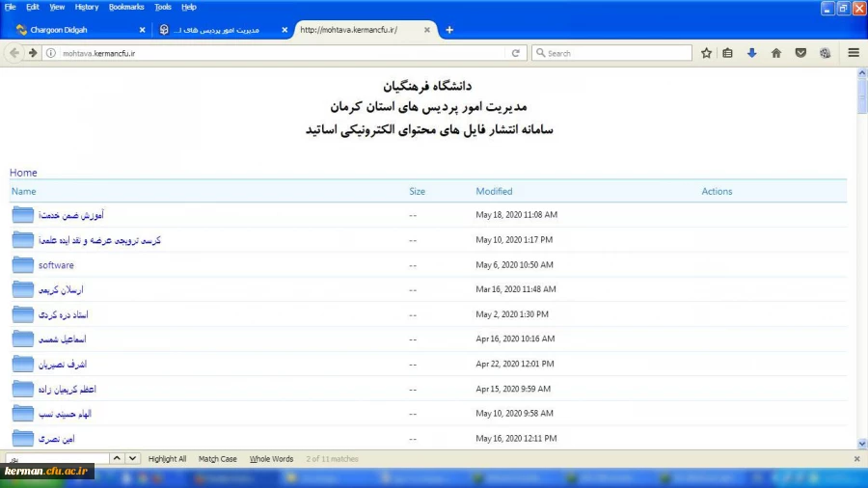Screen dimensions: 868x488
Task: Open the استاد دره کردی folder link
Action: pos(63,314)
